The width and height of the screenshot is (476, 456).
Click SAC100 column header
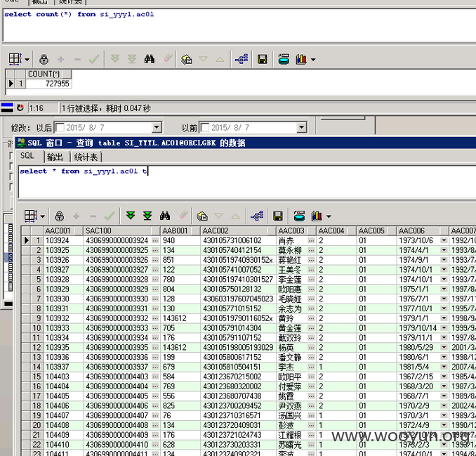(121, 230)
